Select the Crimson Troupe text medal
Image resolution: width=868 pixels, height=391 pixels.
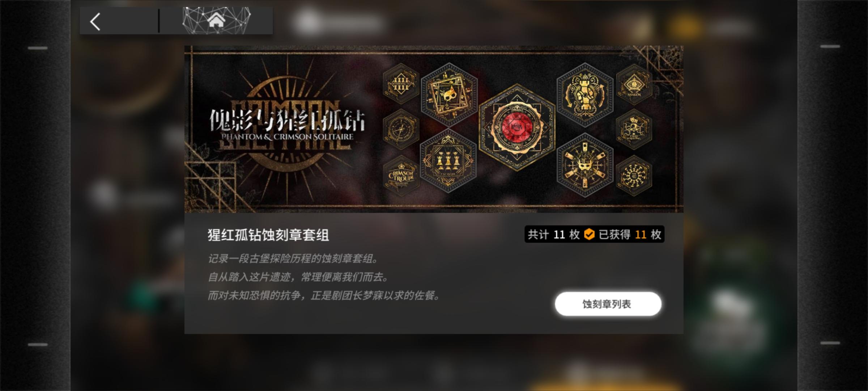click(x=401, y=176)
